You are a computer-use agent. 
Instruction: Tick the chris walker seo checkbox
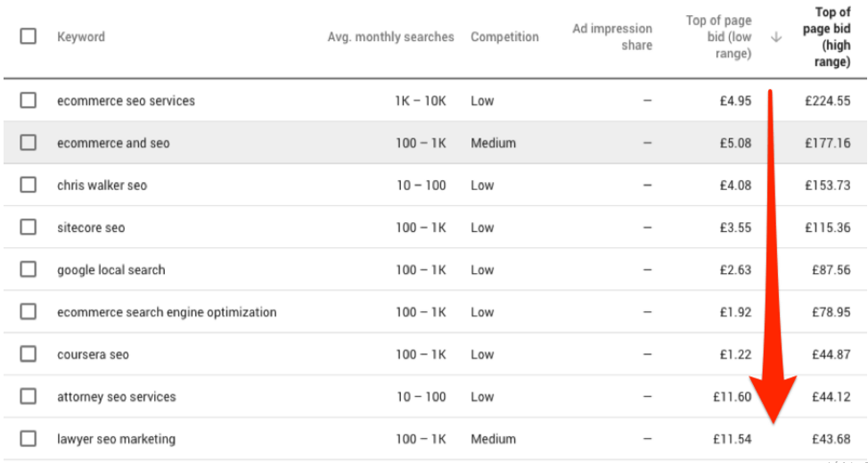pyautogui.click(x=29, y=185)
